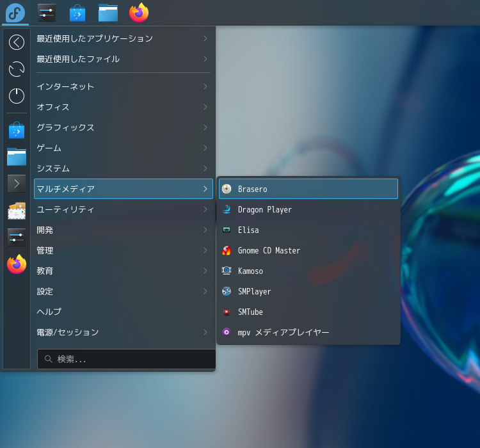Expand インターネット submenu arrow
Viewport: 480px width, 448px height.
205,86
